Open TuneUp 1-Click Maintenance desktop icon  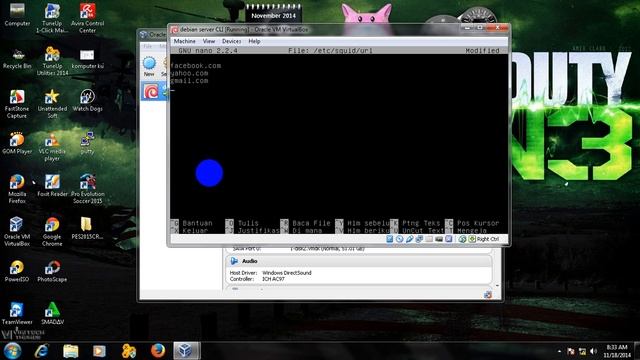coord(52,18)
